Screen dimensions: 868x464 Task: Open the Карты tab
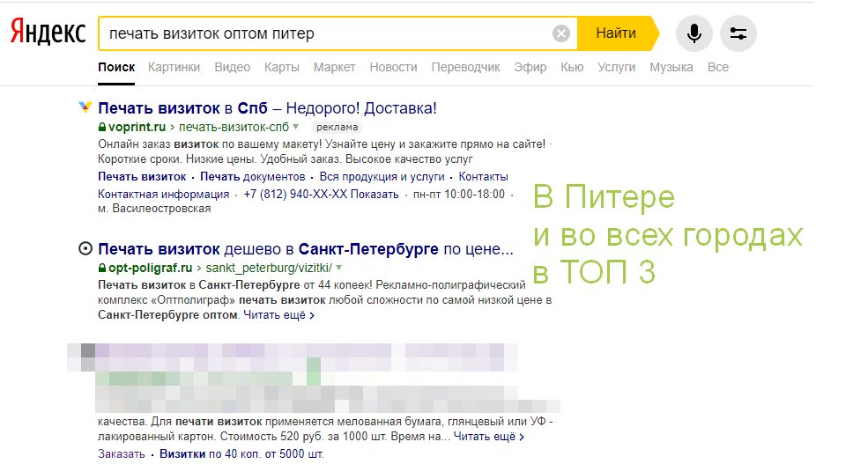(282, 67)
